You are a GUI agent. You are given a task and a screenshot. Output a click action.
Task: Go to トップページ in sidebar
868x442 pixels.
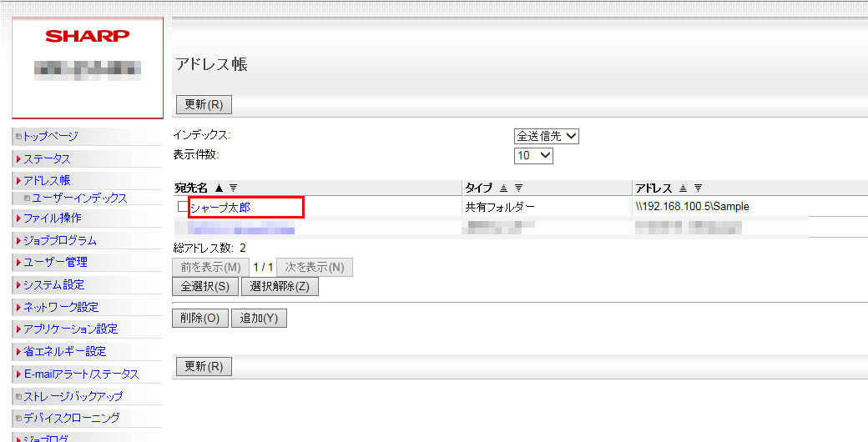(x=50, y=136)
